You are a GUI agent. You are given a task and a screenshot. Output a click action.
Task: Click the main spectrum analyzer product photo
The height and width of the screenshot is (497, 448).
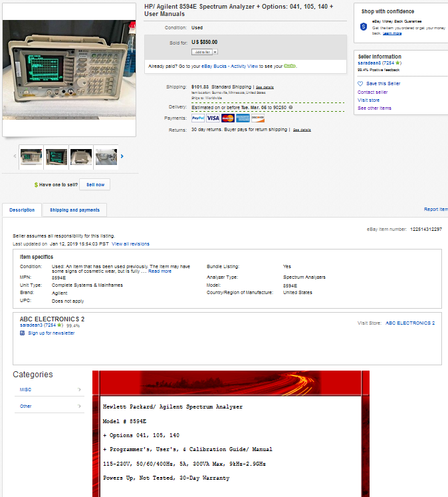click(69, 70)
